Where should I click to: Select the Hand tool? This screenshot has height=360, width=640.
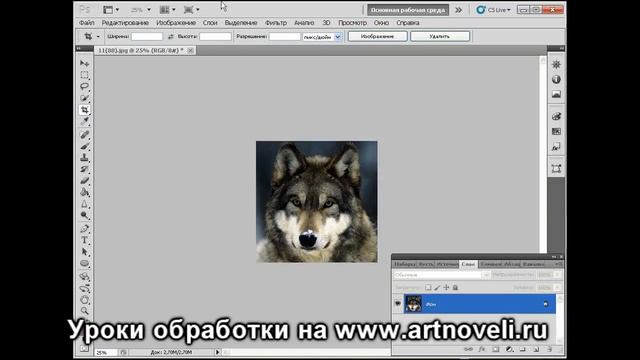tap(84, 300)
